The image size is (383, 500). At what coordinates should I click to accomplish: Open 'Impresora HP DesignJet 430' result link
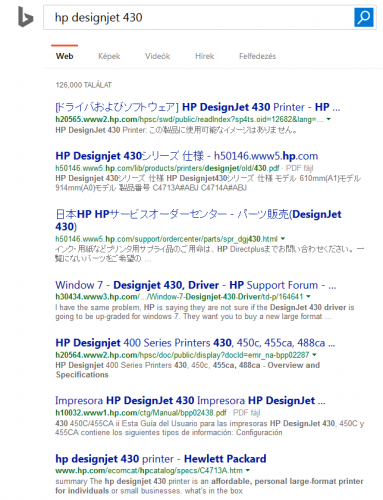pos(190,400)
